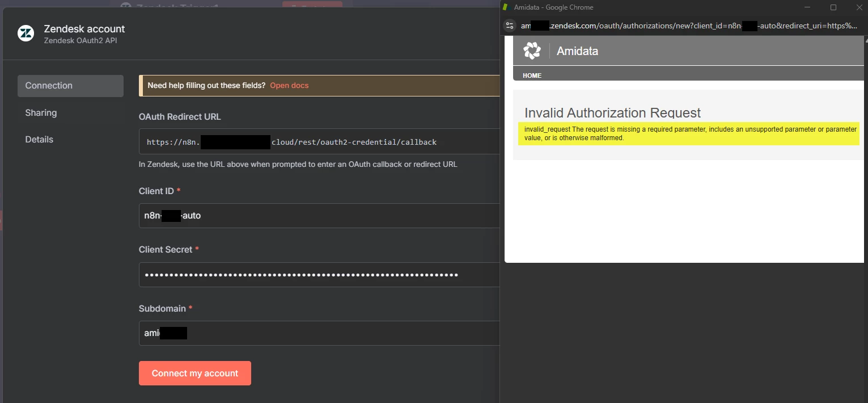Click the Client Secret password field

pyautogui.click(x=319, y=275)
